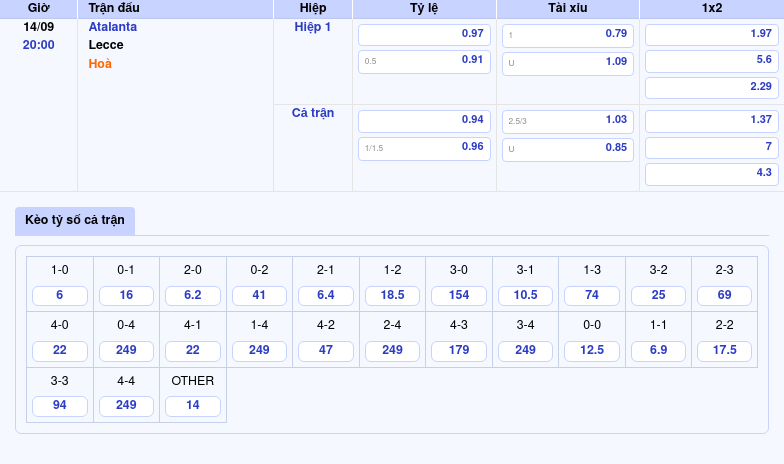Viewport: 784px width, 464px height.
Task: Bet on score 3-0 at 154
Action: click(x=458, y=296)
